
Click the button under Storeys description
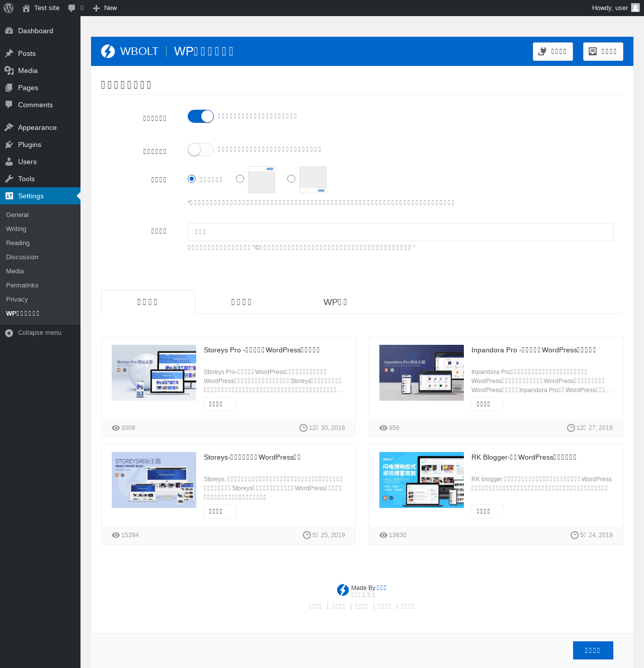[x=220, y=511]
